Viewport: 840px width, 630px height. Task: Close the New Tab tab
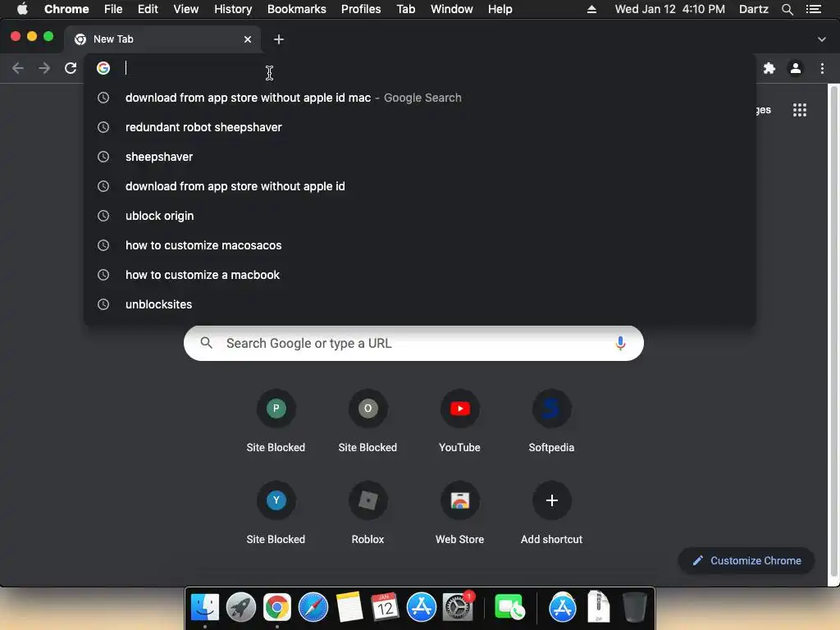tap(248, 39)
